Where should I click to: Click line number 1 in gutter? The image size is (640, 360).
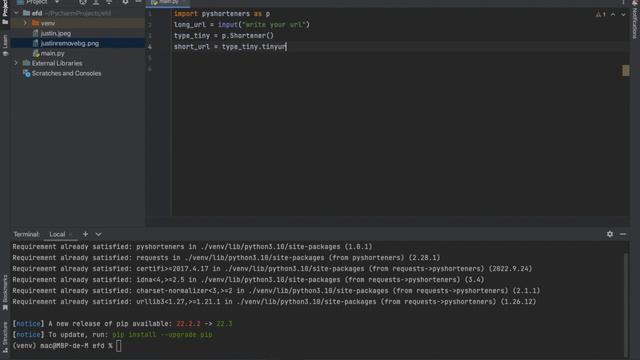[x=150, y=14]
